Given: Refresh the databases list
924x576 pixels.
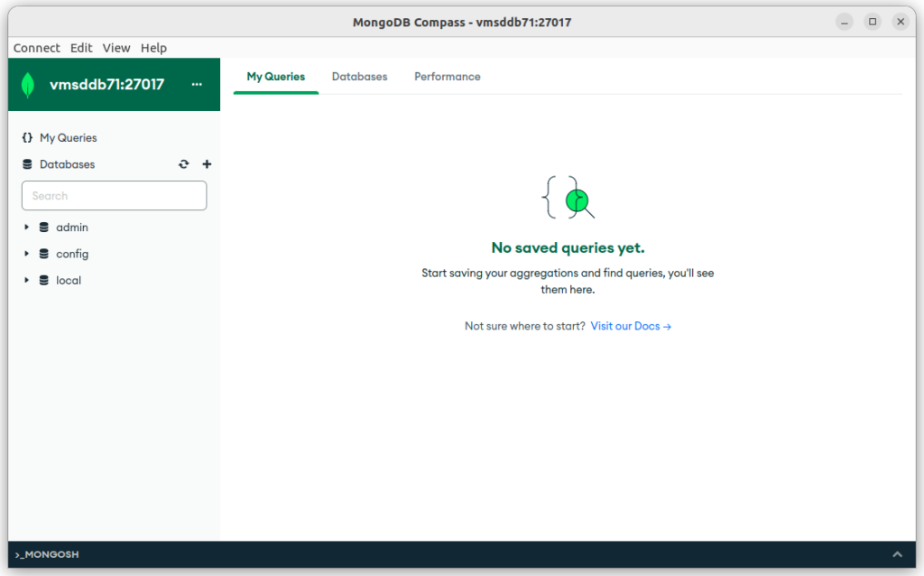Looking at the screenshot, I should [x=183, y=164].
